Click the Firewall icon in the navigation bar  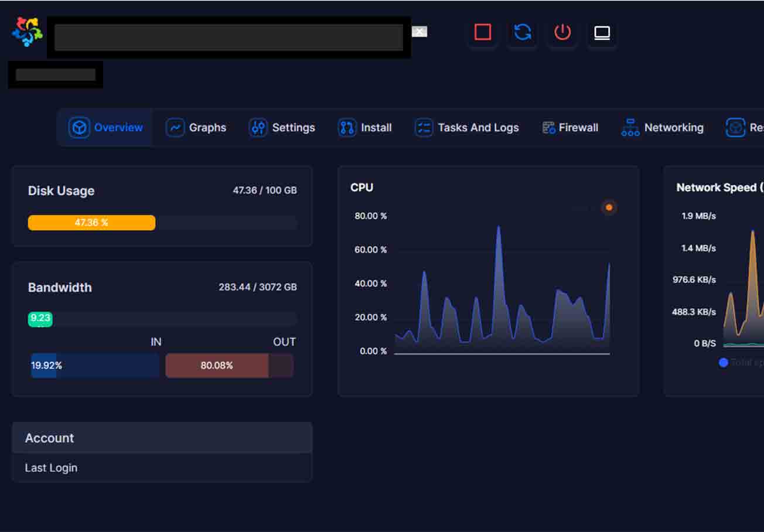point(548,128)
